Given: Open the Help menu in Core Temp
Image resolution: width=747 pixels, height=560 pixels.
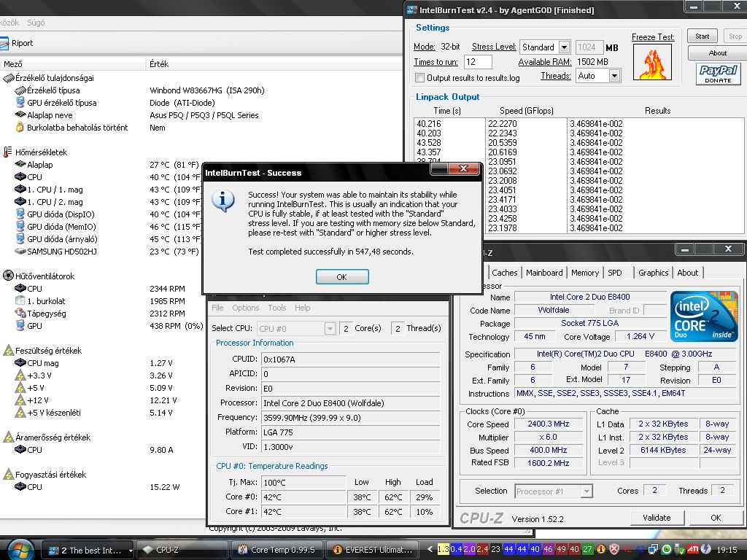Looking at the screenshot, I should [x=302, y=308].
